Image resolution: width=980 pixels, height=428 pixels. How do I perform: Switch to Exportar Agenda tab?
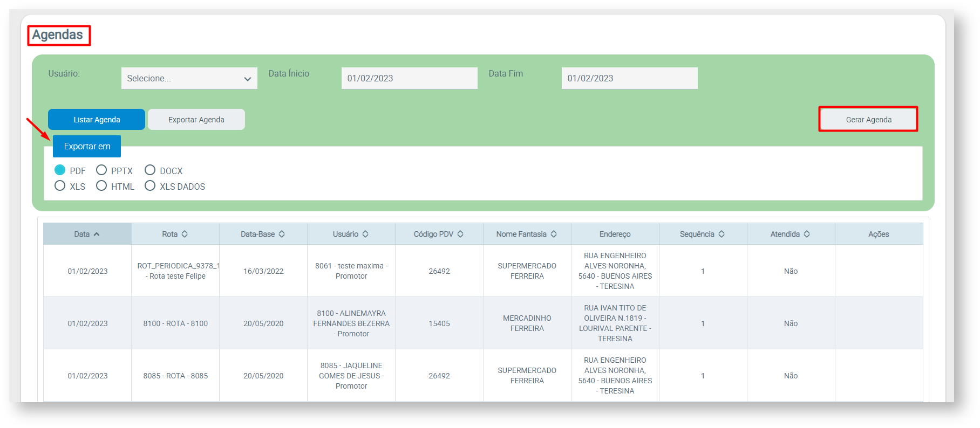click(196, 120)
